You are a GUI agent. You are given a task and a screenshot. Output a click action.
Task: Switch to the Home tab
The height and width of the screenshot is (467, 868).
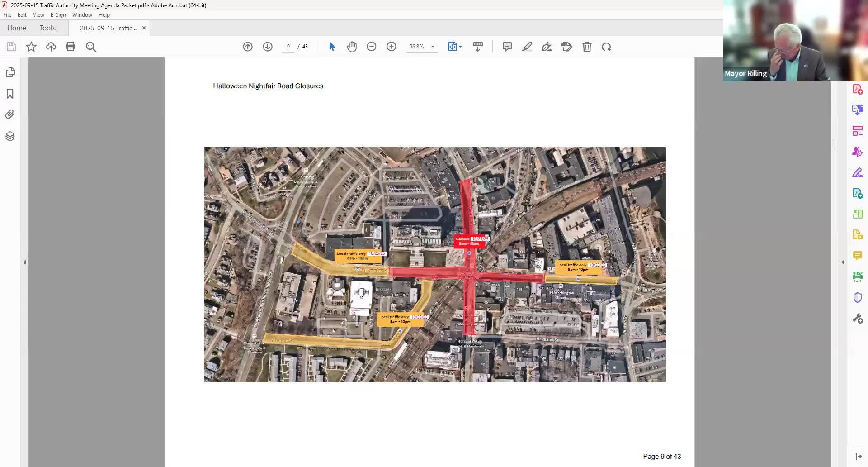pos(17,28)
